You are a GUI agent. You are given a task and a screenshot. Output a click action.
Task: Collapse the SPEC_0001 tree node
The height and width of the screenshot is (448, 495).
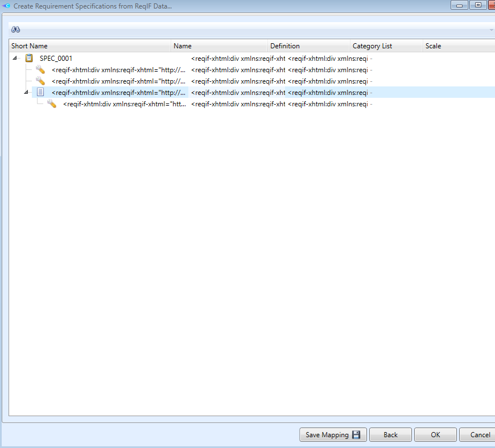point(14,57)
